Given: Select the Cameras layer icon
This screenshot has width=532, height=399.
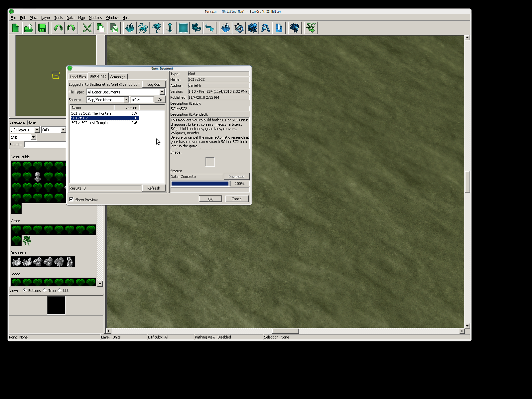Looking at the screenshot, I should click(197, 28).
